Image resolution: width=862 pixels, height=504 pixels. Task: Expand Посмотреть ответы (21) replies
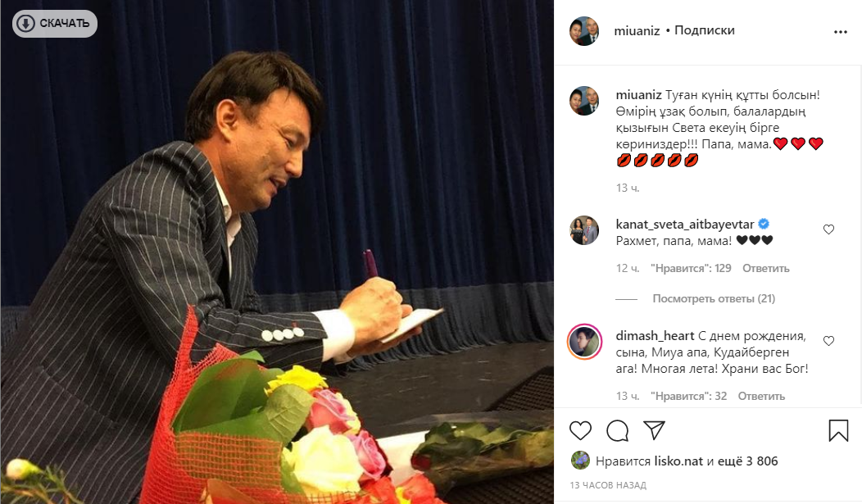[714, 298]
